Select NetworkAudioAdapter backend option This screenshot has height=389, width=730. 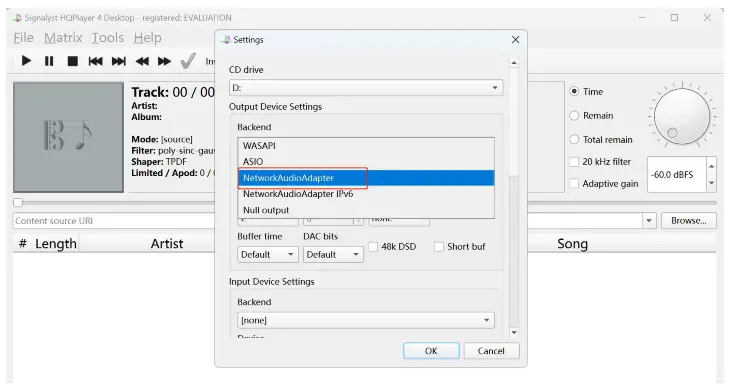(x=366, y=178)
